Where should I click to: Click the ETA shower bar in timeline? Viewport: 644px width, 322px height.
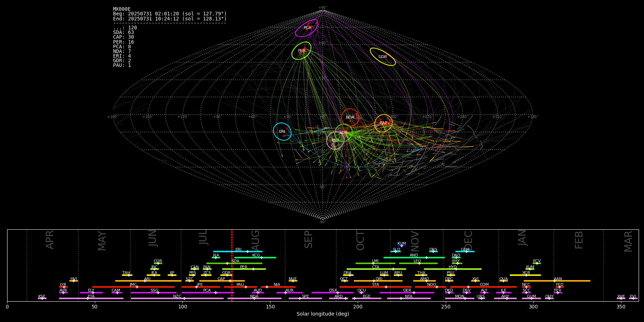coord(91,298)
